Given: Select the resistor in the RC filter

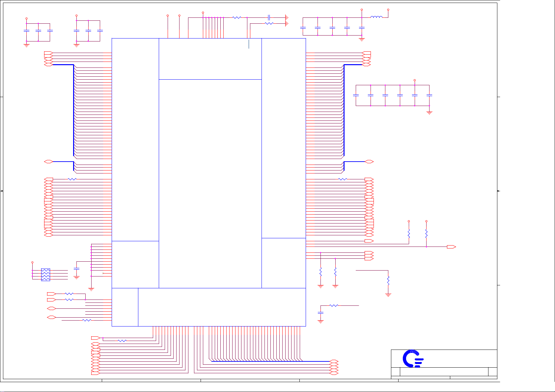Looking at the screenshot, I should [334, 306].
